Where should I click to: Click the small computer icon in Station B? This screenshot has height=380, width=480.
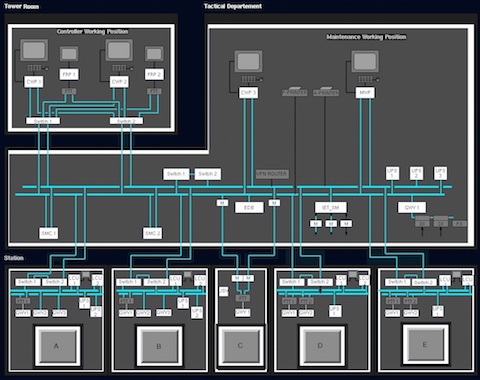187,275
